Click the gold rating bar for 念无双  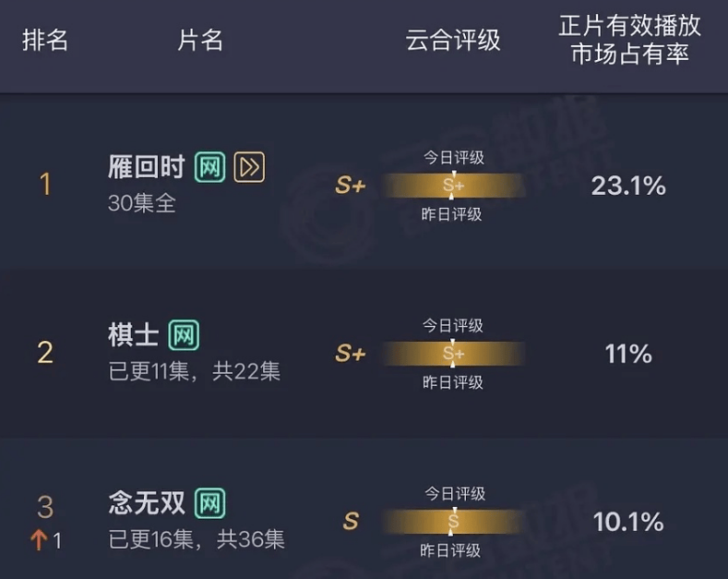click(x=453, y=522)
